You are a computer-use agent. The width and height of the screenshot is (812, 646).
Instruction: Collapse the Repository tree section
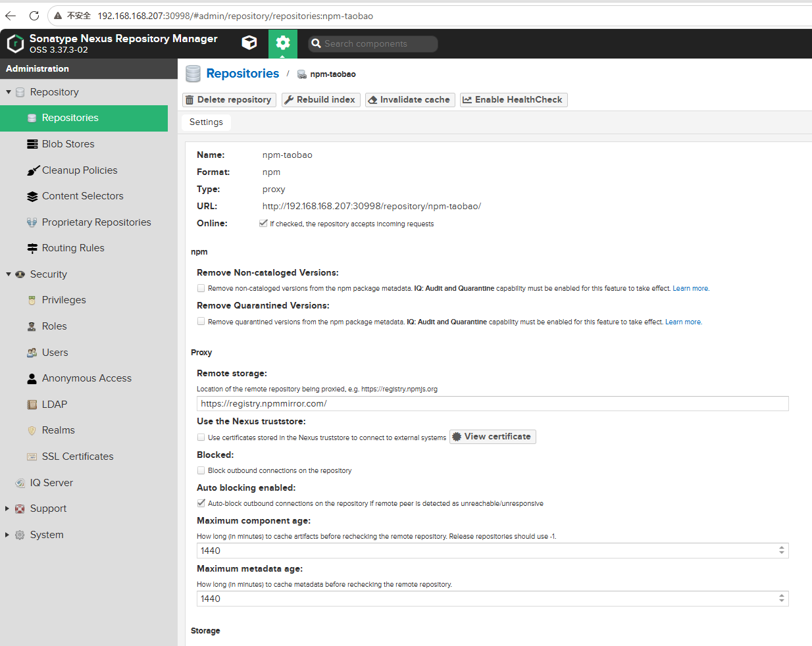[x=9, y=92]
